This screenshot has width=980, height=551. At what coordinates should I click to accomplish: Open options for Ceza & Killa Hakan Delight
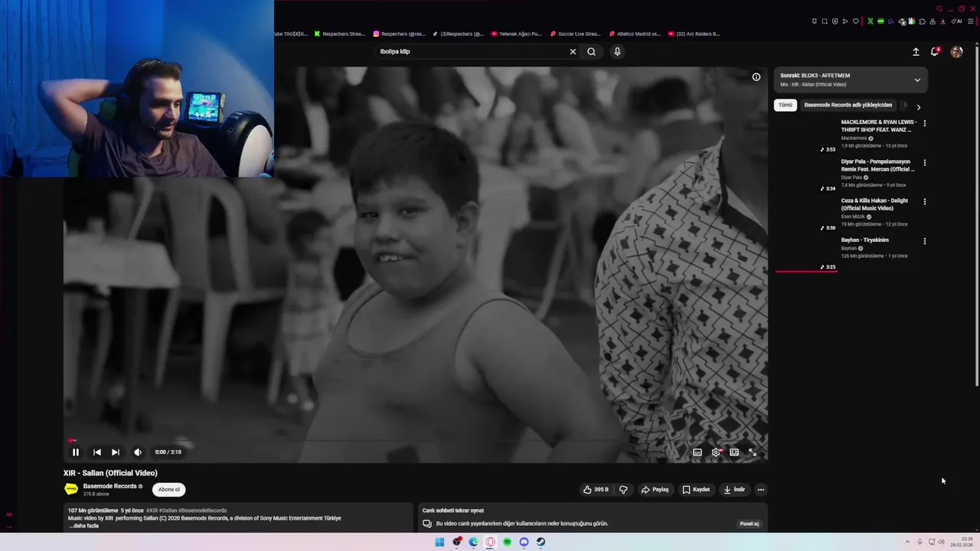(x=925, y=201)
